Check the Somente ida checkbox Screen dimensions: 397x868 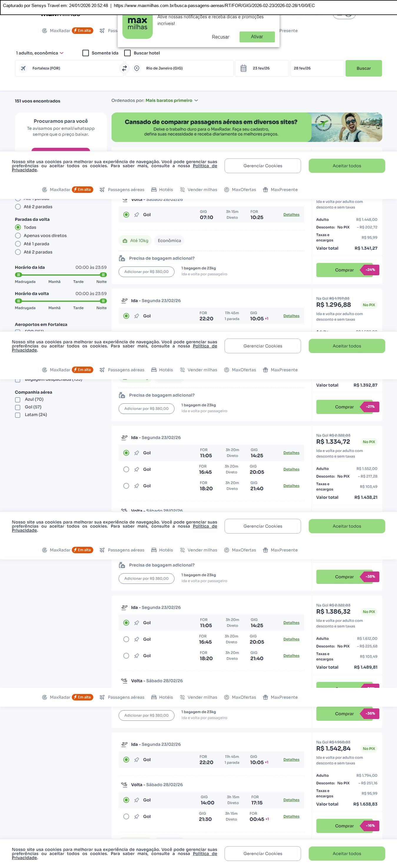coord(86,53)
